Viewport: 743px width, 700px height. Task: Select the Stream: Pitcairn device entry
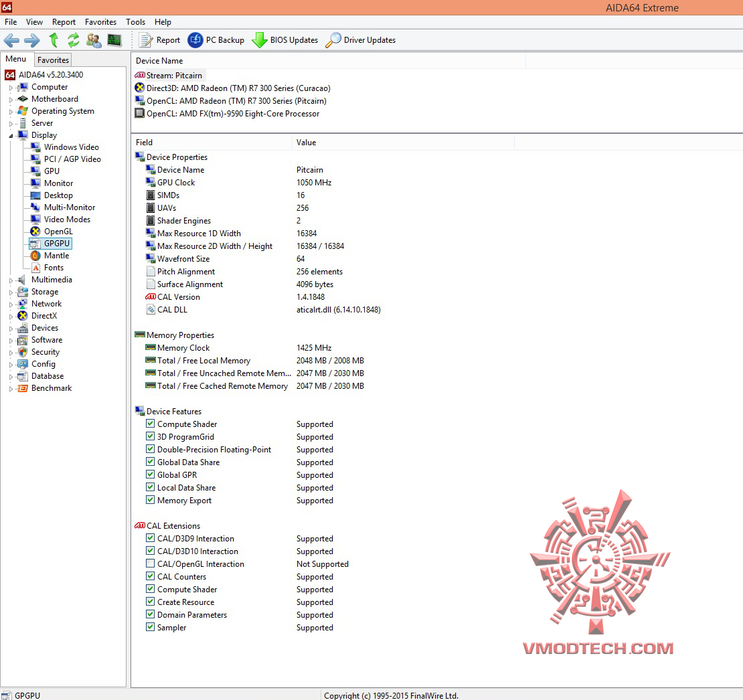click(x=169, y=76)
